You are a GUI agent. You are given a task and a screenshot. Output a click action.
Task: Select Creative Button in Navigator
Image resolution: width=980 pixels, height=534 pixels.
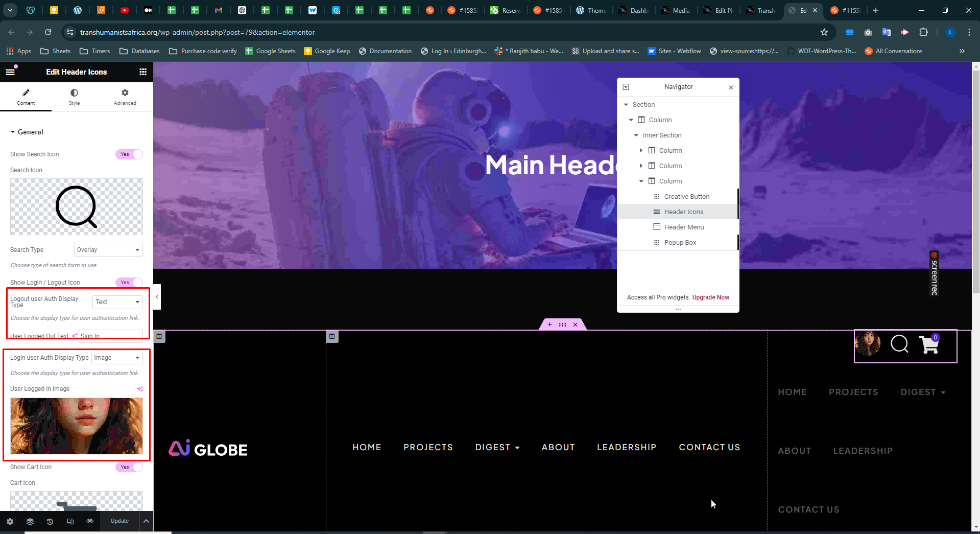pos(678,197)
